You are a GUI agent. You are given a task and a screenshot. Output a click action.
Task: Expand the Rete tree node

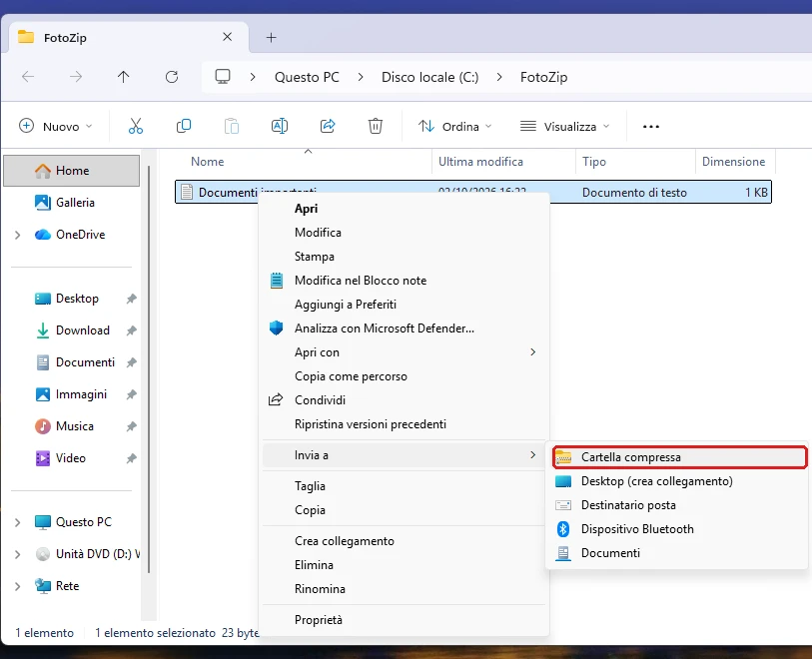point(18,586)
